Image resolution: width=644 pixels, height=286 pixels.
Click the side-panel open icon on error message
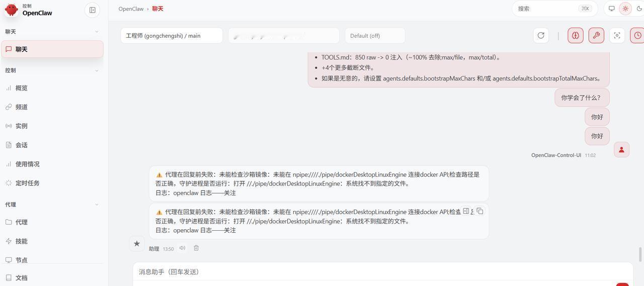click(466, 211)
